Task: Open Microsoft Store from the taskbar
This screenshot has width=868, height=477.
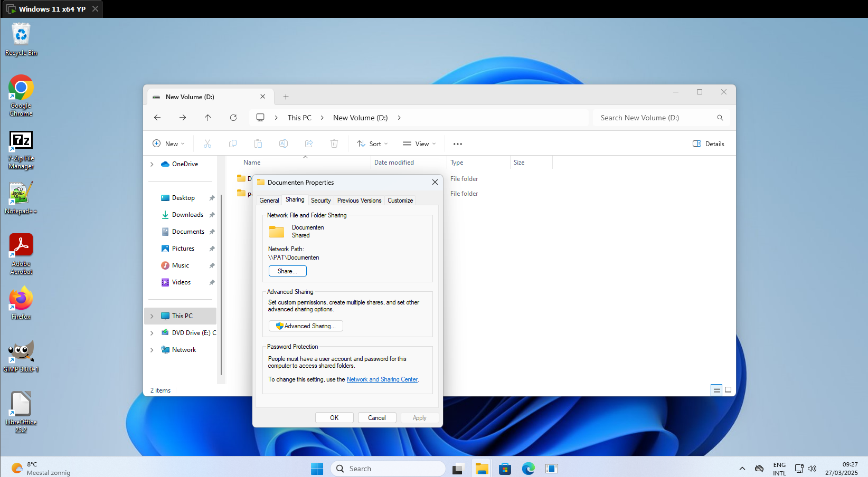Action: 505,469
